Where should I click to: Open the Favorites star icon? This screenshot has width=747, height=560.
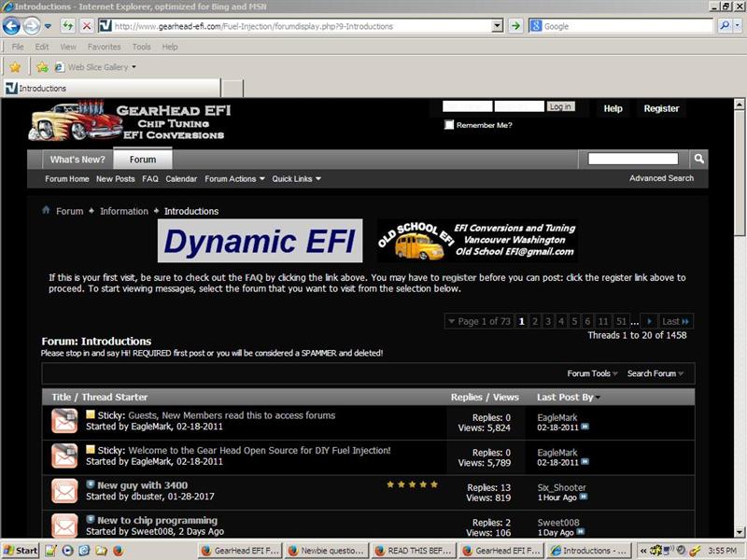coord(15,67)
